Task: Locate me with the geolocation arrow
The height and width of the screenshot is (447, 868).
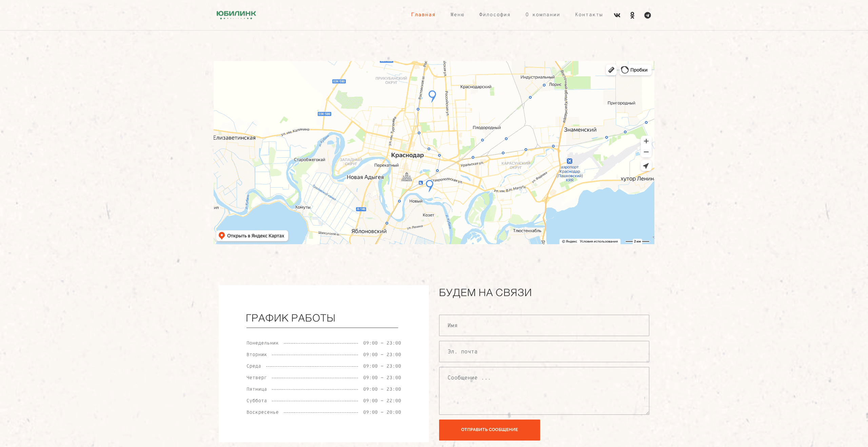Action: pyautogui.click(x=646, y=166)
